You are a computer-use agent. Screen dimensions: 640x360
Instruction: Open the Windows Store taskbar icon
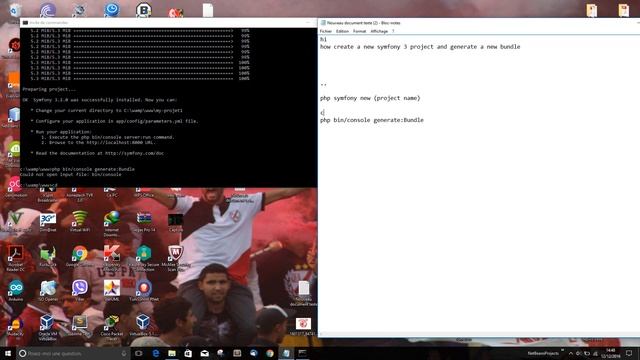[188, 353]
